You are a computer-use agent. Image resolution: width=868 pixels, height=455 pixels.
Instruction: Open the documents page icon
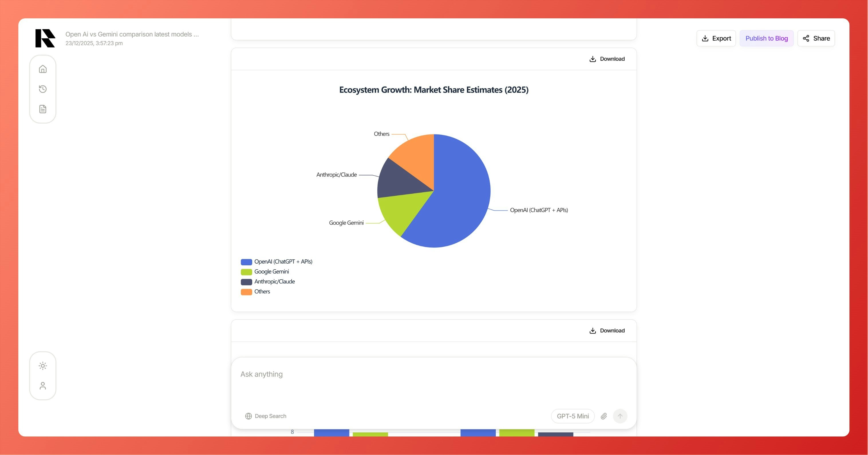click(43, 109)
